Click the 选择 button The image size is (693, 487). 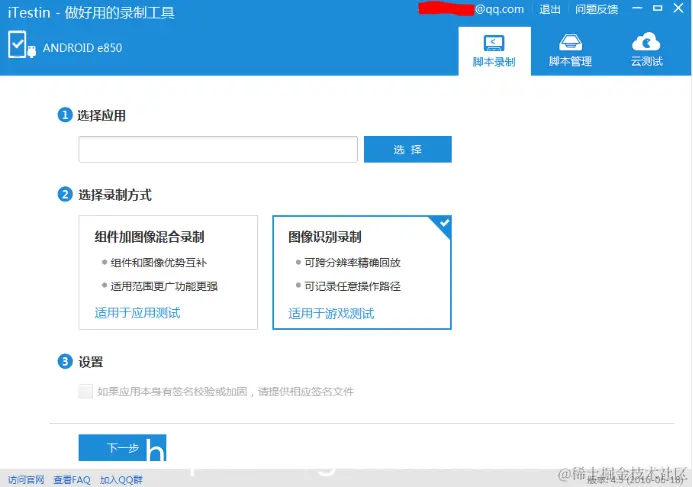[407, 149]
